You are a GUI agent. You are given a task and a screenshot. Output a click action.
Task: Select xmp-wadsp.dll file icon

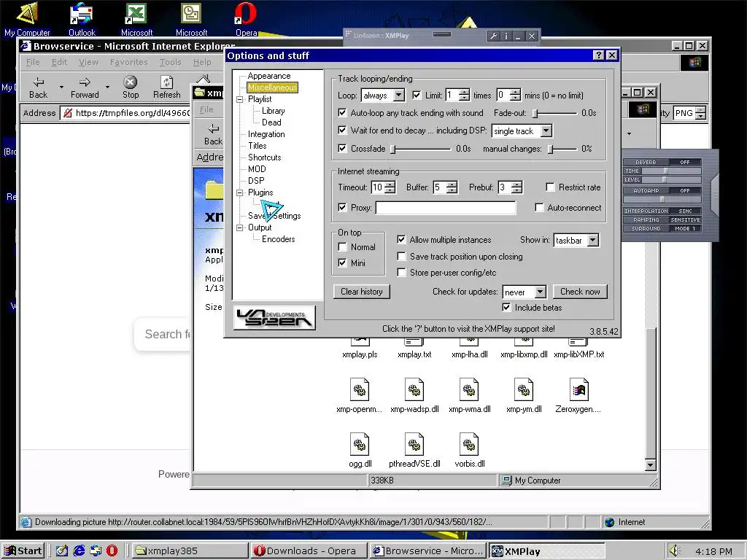[414, 390]
